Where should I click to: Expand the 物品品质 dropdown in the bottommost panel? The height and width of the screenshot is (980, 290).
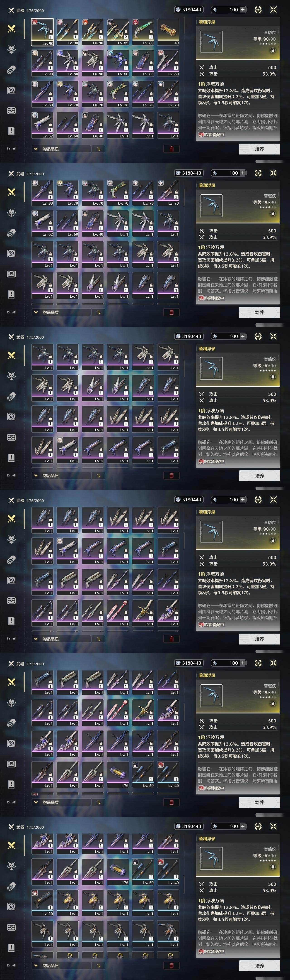(61, 965)
